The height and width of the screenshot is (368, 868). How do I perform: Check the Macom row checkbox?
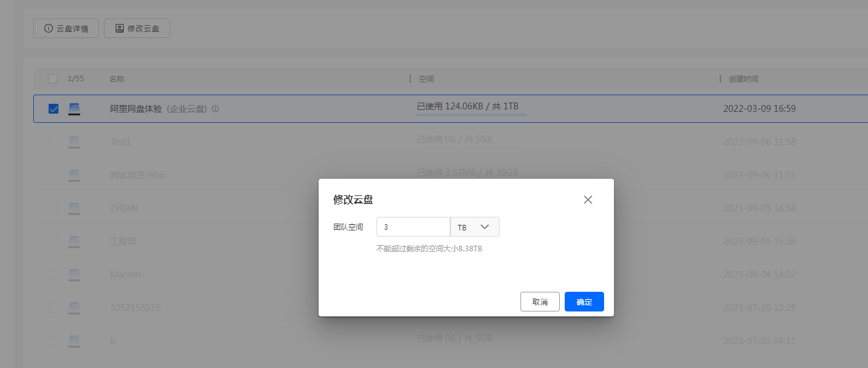pyautogui.click(x=54, y=275)
